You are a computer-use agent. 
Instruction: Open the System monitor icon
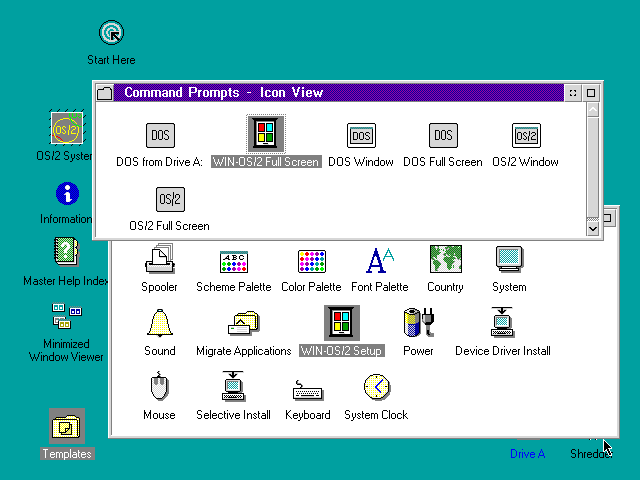pos(509,259)
